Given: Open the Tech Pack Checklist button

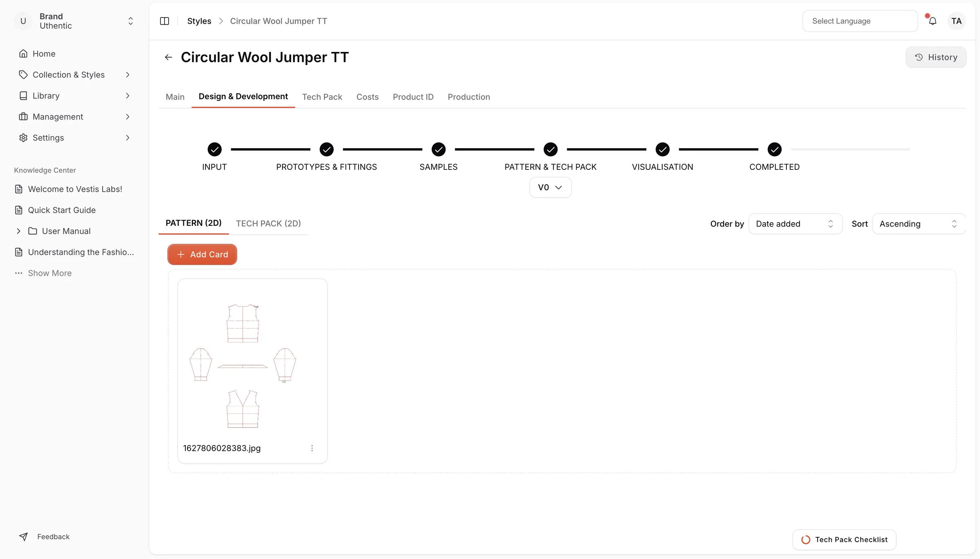Looking at the screenshot, I should [844, 539].
